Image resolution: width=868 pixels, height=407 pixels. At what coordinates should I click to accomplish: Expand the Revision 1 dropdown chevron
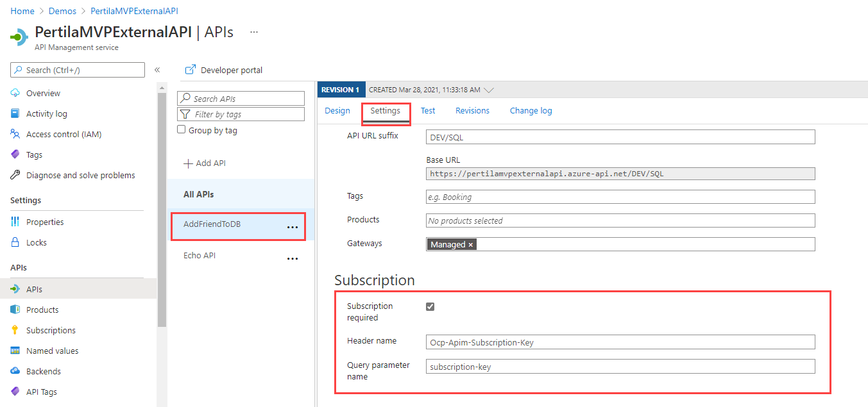point(488,90)
